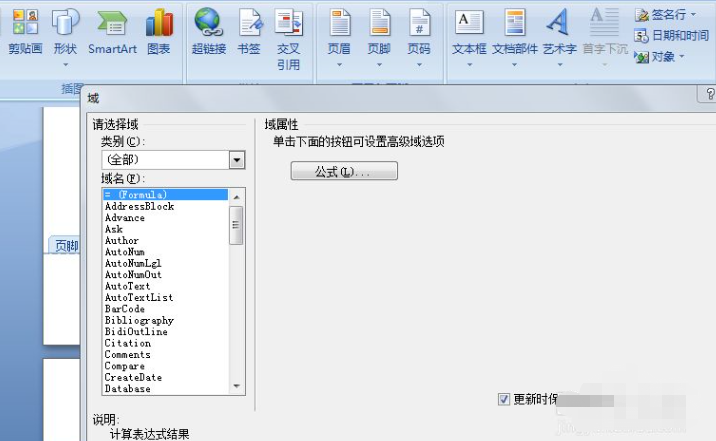The image size is (716, 441).
Task: Click the Date and Time (日期和时间) button
Action: point(672,36)
